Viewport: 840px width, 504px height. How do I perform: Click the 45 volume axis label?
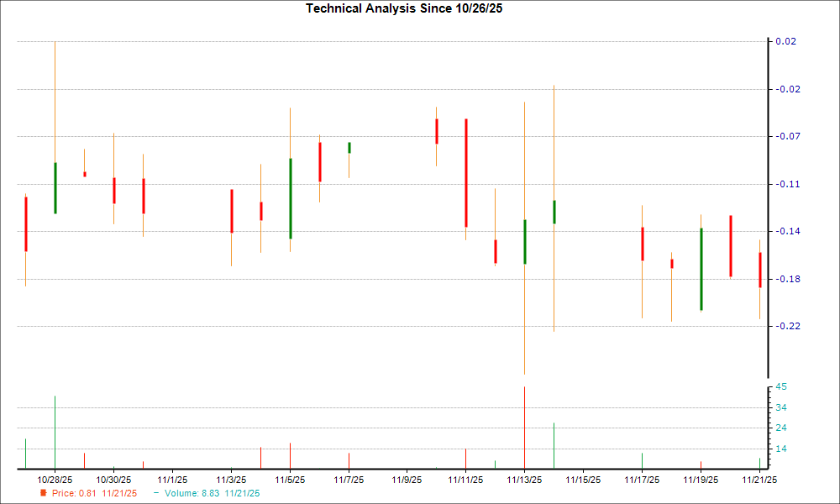(x=780, y=386)
